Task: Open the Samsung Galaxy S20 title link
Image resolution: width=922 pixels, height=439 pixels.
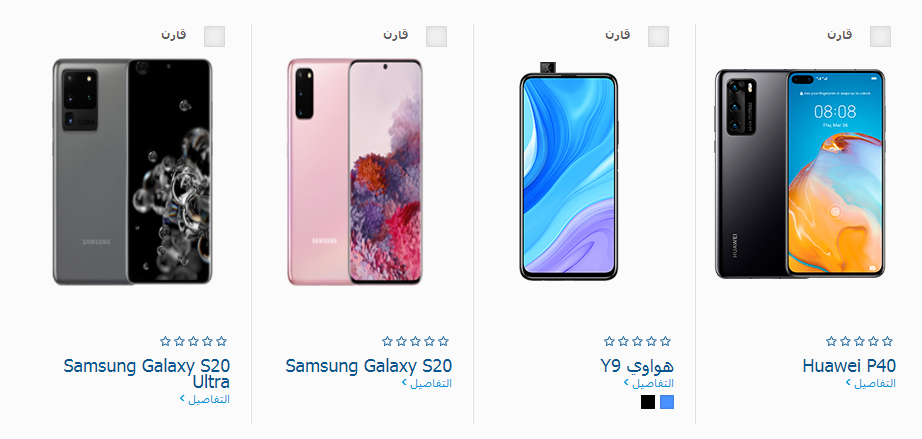Action: (x=369, y=366)
